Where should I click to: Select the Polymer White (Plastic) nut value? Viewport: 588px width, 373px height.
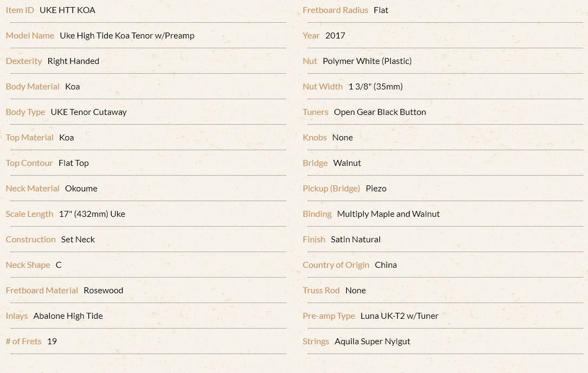[367, 61]
